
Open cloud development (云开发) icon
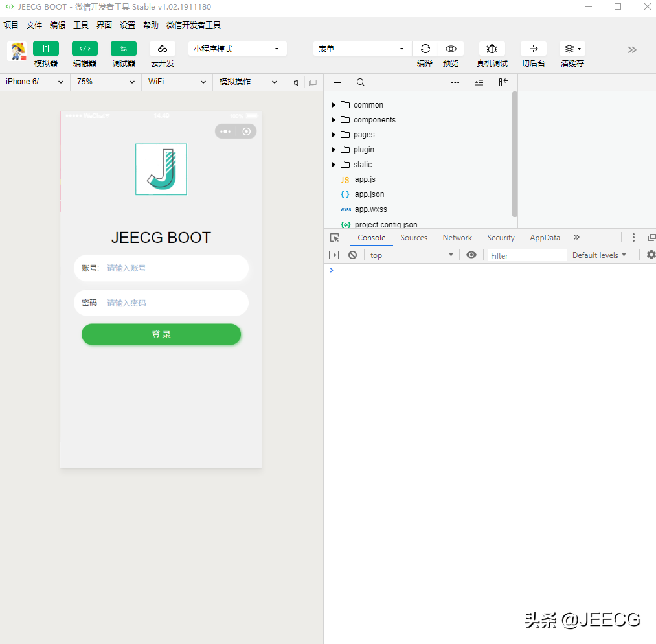point(163,49)
